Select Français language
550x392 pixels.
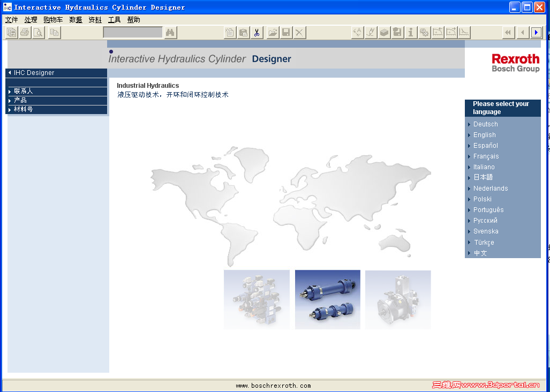[486, 156]
